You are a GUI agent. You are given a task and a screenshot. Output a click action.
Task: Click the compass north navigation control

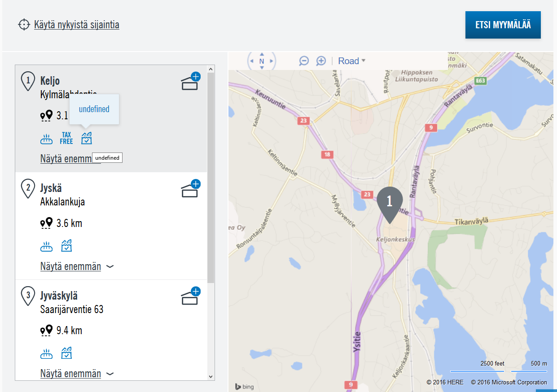262,61
